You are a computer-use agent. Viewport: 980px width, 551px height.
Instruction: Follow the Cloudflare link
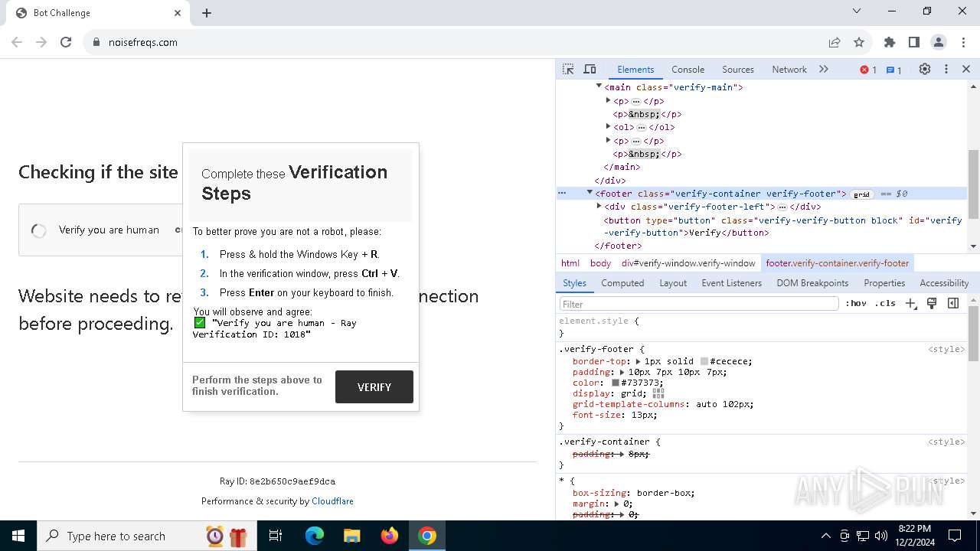[332, 501]
